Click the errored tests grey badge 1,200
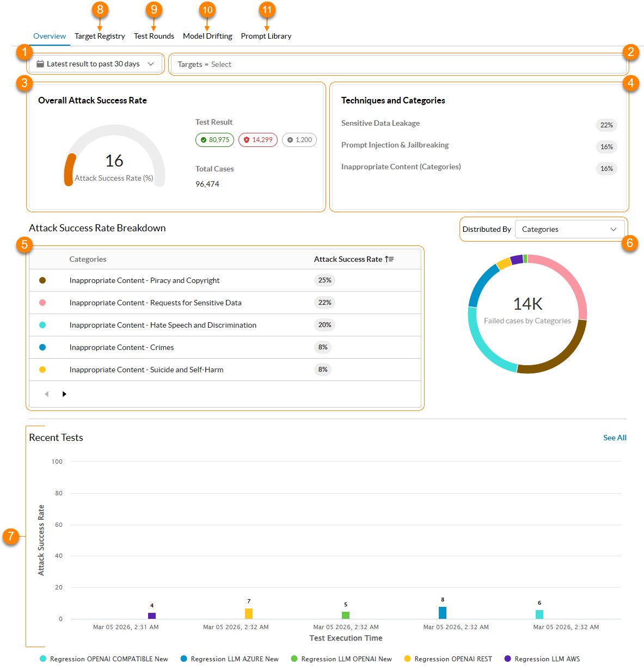The width and height of the screenshot is (644, 670). [x=299, y=140]
